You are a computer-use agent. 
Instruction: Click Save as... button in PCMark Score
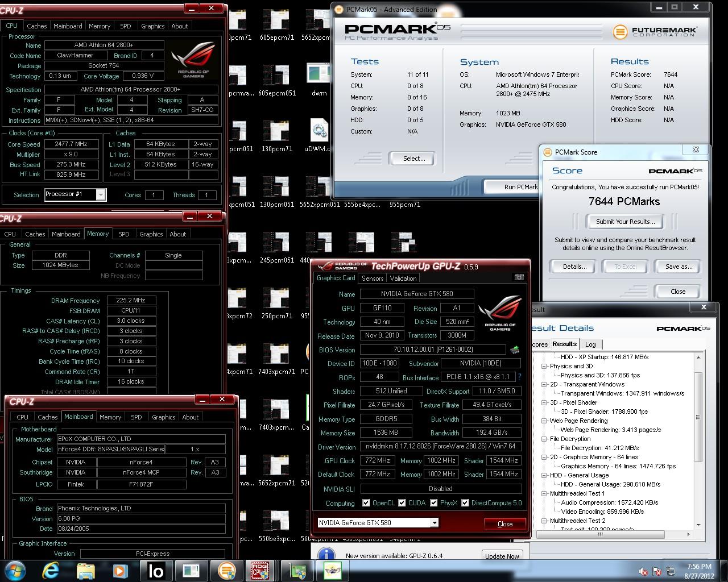[x=679, y=267]
